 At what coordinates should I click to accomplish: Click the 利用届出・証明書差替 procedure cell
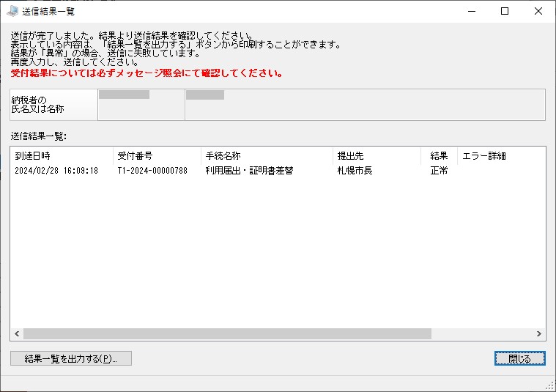coord(250,171)
